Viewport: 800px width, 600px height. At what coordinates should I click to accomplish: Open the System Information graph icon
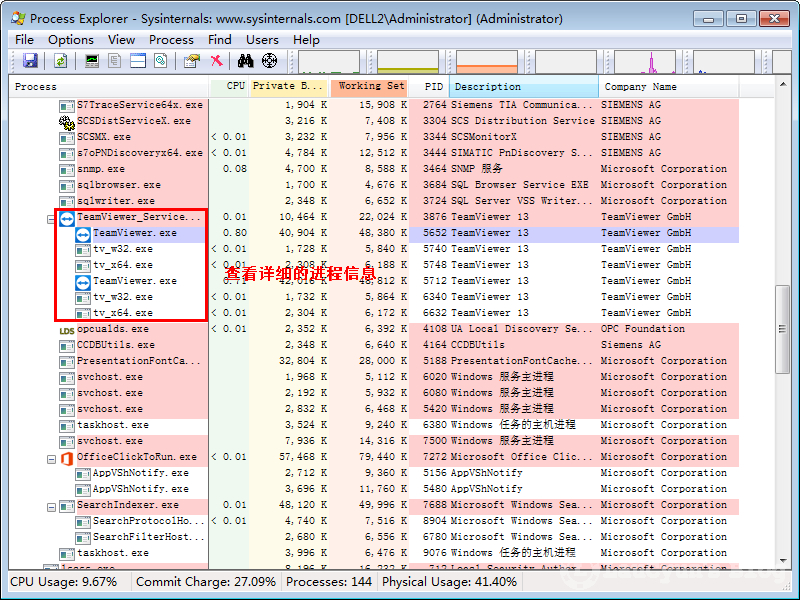pos(92,61)
